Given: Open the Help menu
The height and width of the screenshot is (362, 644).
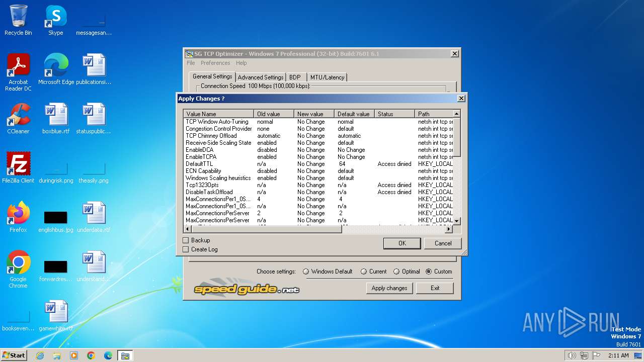Looking at the screenshot, I should 242,63.
